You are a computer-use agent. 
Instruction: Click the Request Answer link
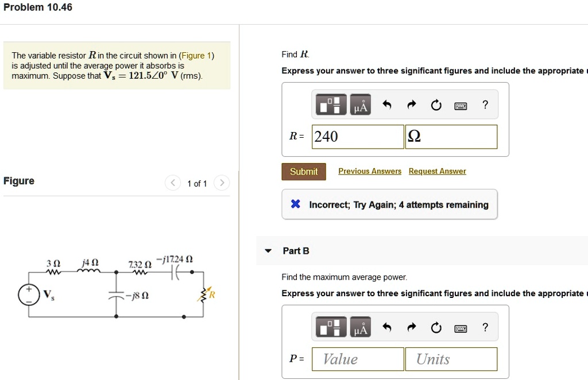click(x=437, y=170)
